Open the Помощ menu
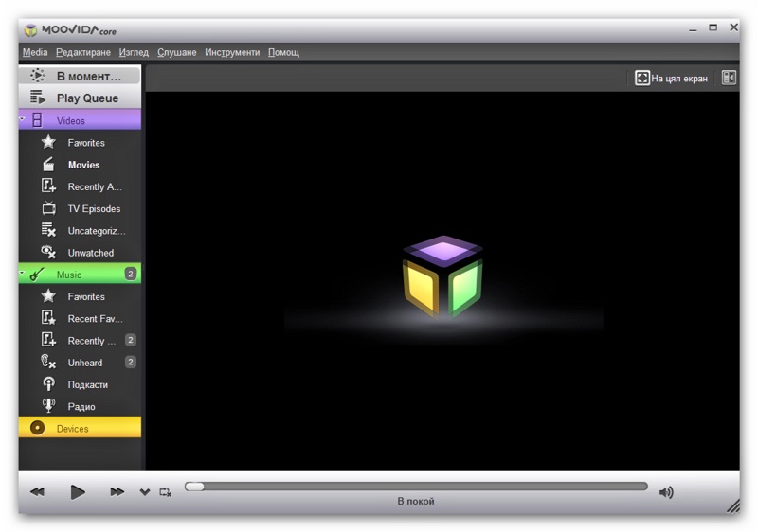The height and width of the screenshot is (532, 758). [x=283, y=52]
